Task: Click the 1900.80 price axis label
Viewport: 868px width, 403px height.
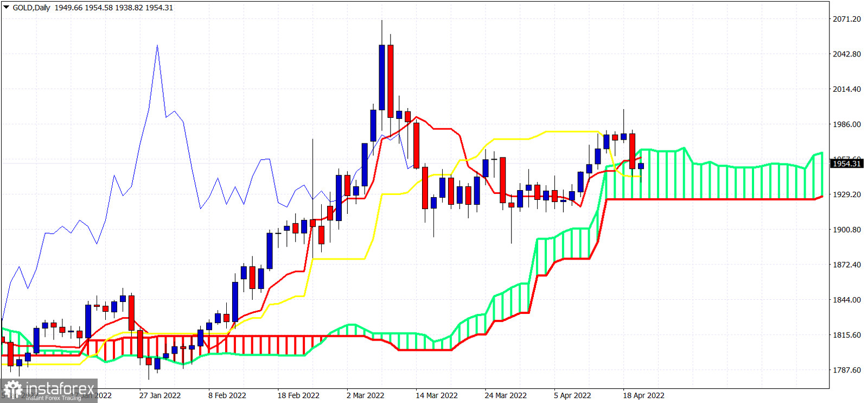Action: point(847,230)
